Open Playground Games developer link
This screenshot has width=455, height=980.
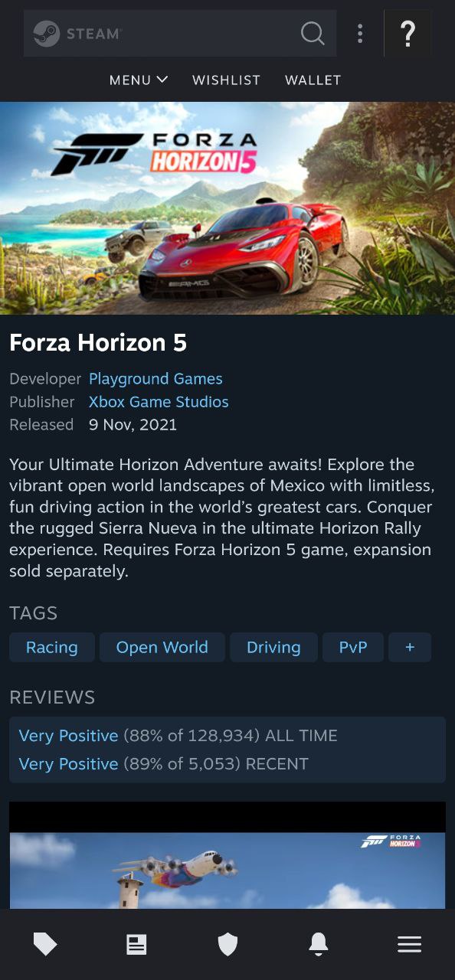point(155,379)
